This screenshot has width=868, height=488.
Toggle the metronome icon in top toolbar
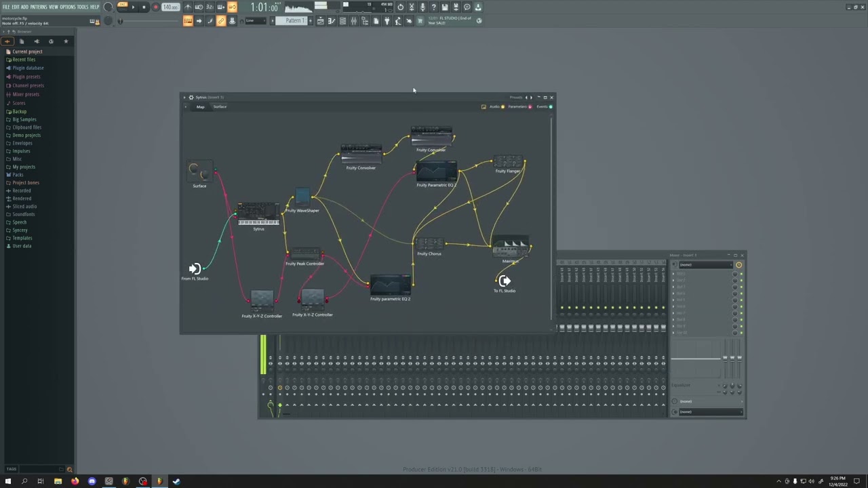(187, 7)
